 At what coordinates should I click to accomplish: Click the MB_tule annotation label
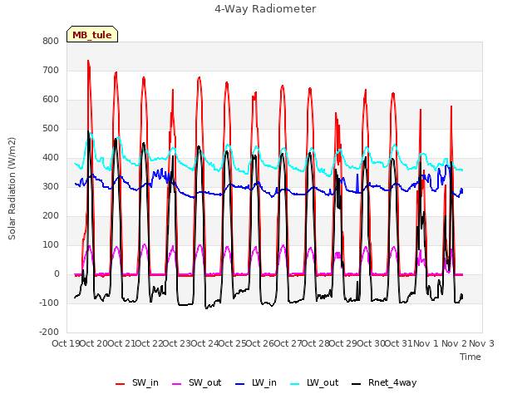pyautogui.click(x=92, y=35)
